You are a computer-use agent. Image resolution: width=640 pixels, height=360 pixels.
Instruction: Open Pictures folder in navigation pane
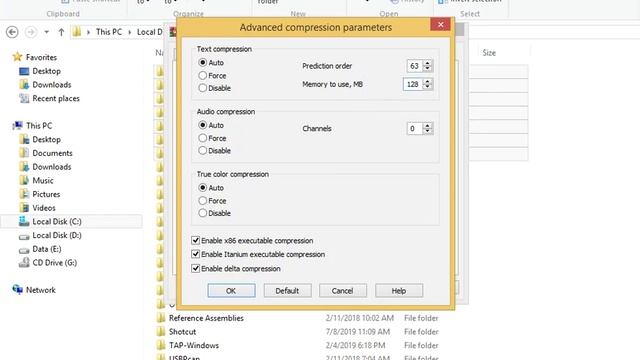coord(46,194)
